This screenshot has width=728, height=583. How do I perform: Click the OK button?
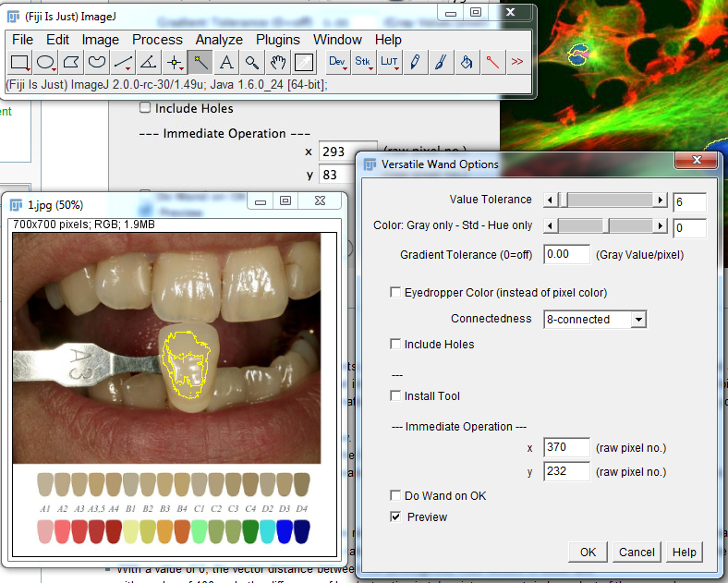pyautogui.click(x=588, y=553)
